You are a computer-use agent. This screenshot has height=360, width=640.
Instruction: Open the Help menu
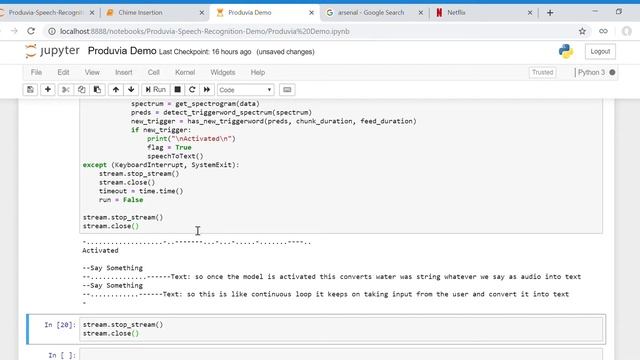258,73
